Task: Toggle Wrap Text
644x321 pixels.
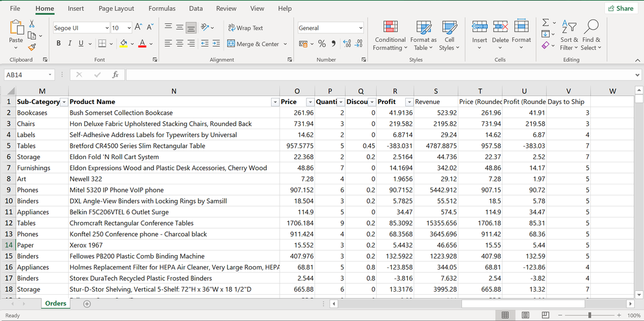Action: (x=246, y=28)
